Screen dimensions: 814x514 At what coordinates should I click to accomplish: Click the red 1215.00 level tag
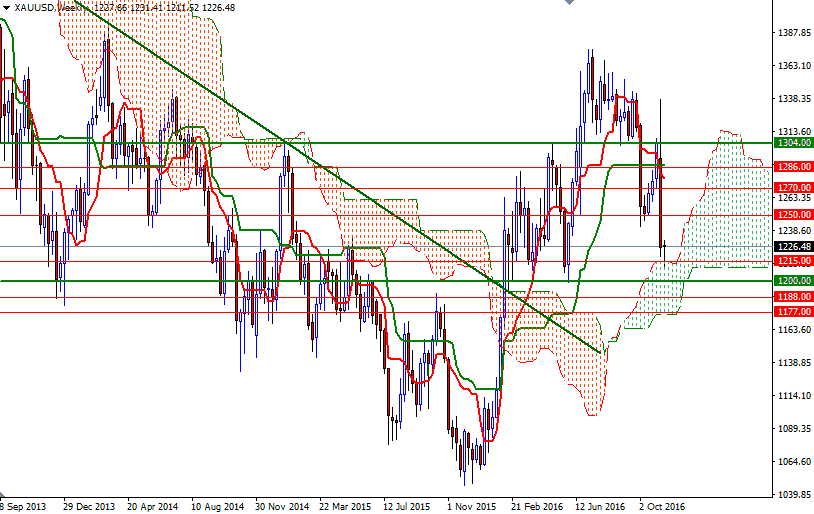[793, 261]
